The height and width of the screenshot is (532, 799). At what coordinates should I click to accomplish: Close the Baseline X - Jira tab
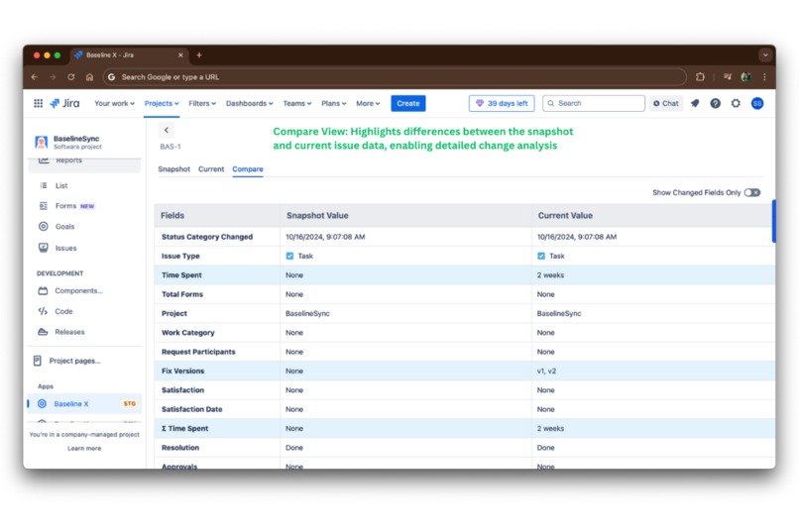point(180,54)
